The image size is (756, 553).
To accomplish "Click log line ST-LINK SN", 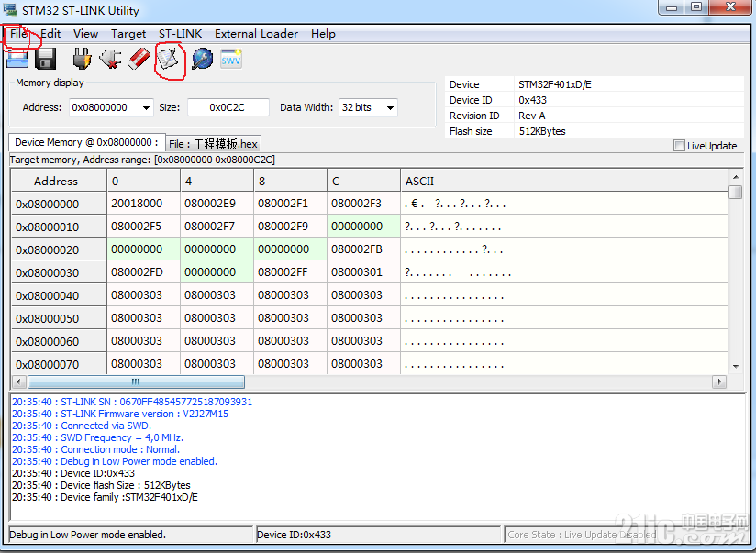I will tap(131, 402).
